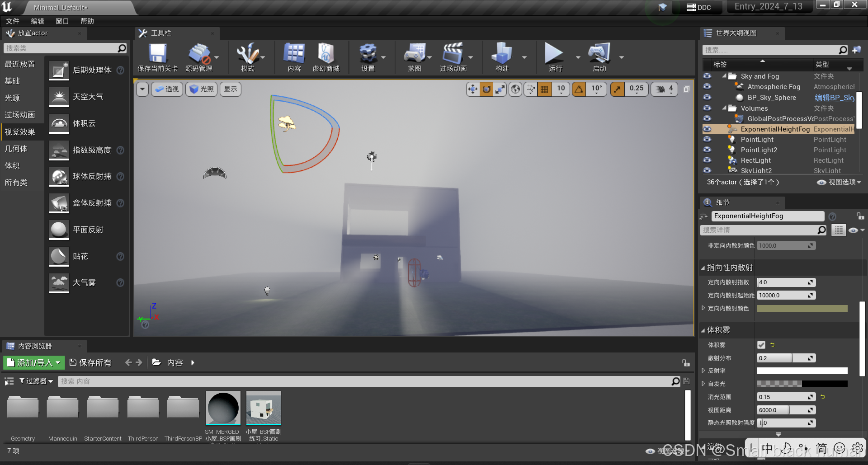Collapse the Sky and Fog folder
The image size is (868, 465).
[724, 76]
